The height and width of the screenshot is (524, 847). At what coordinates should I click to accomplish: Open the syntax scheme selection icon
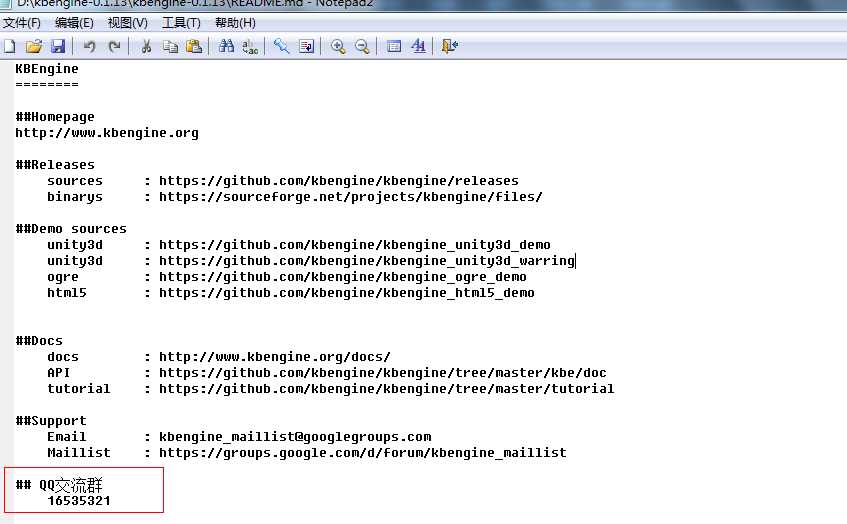pos(394,46)
